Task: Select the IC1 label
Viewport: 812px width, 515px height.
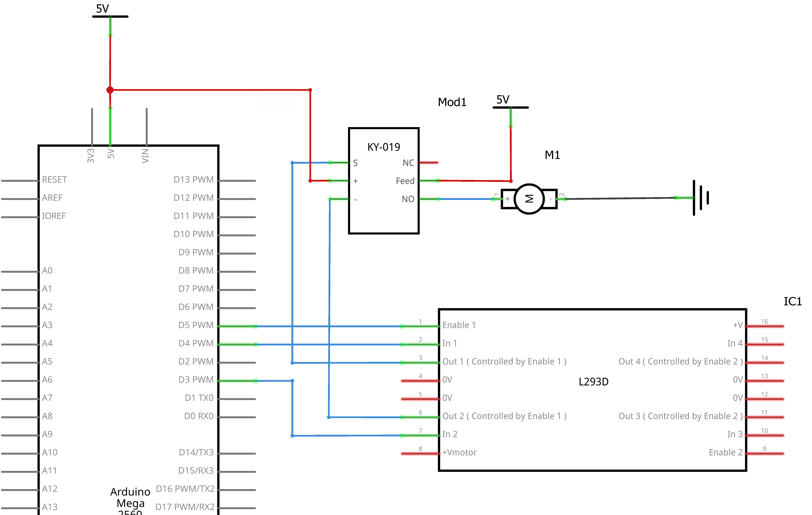Action: click(793, 301)
